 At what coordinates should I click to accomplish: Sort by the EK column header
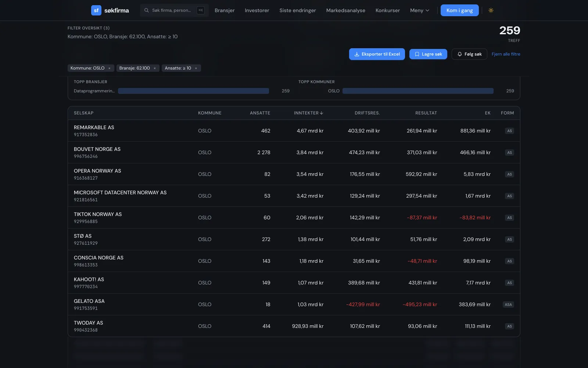[x=488, y=113]
